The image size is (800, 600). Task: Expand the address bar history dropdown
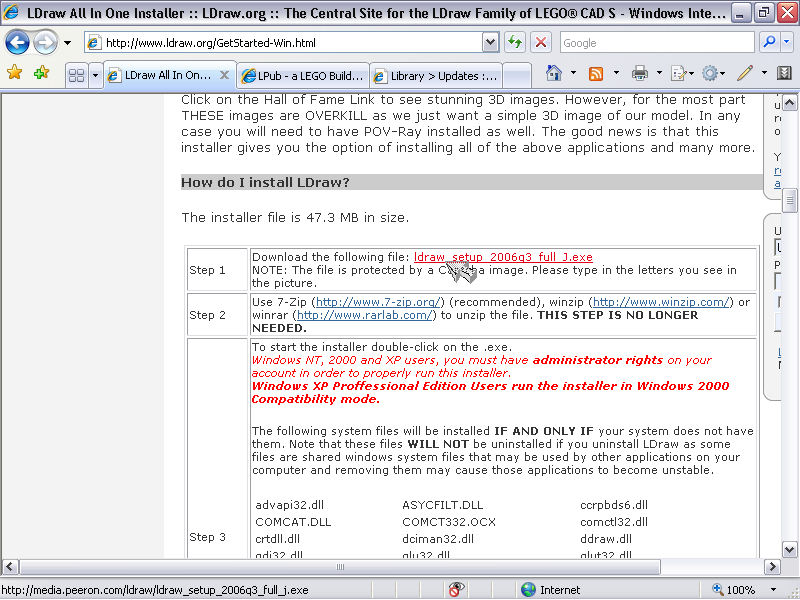pos(490,43)
